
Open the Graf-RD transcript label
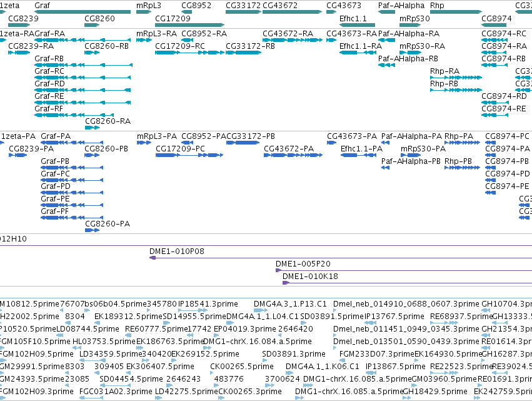tap(49, 84)
